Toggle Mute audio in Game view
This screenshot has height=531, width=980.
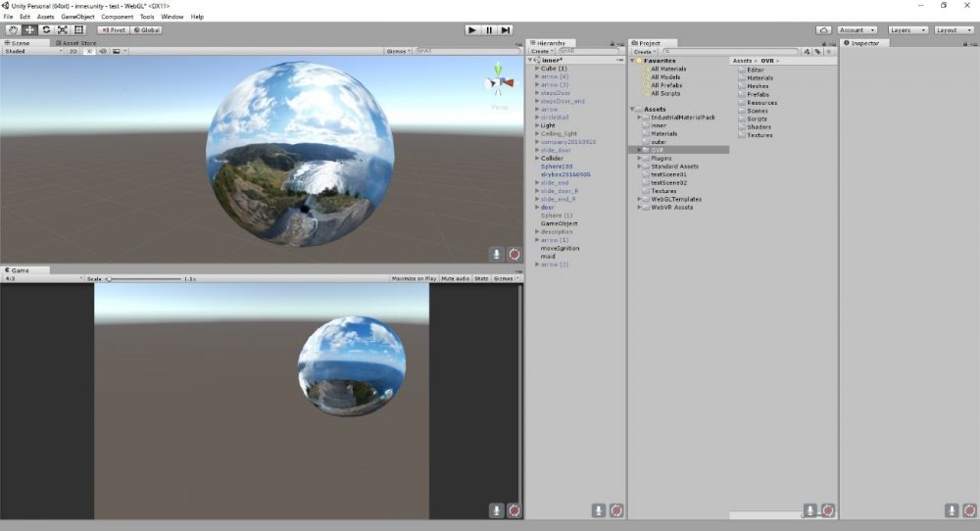pyautogui.click(x=455, y=278)
